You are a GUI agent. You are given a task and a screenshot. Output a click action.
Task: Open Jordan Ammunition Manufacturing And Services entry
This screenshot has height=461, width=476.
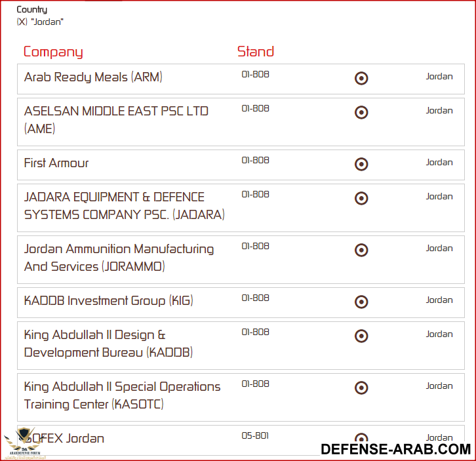click(x=119, y=258)
